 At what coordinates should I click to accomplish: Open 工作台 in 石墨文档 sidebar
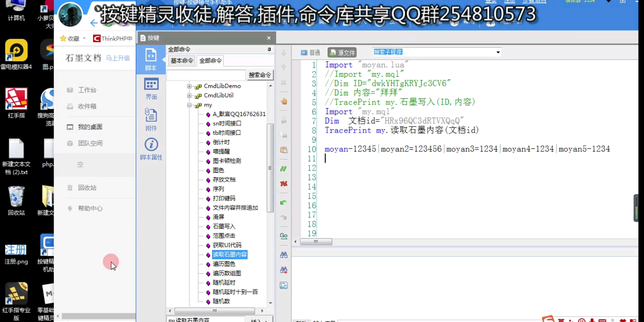point(87,90)
